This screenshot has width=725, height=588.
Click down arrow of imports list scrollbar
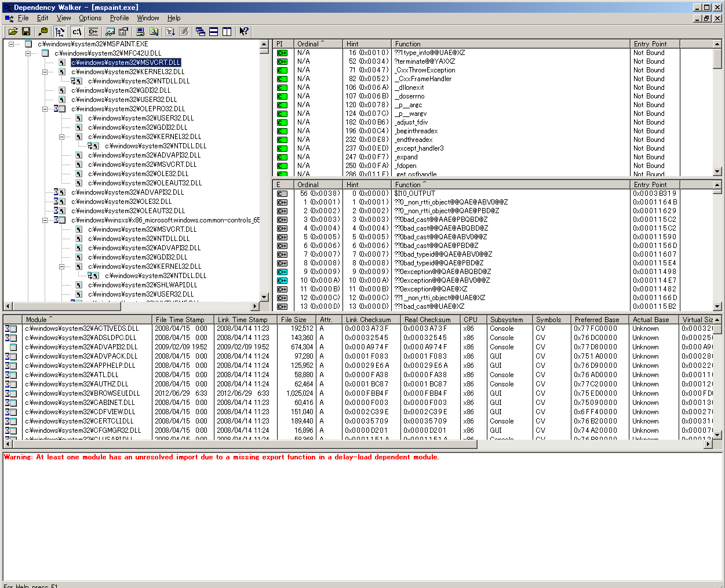pos(717,171)
